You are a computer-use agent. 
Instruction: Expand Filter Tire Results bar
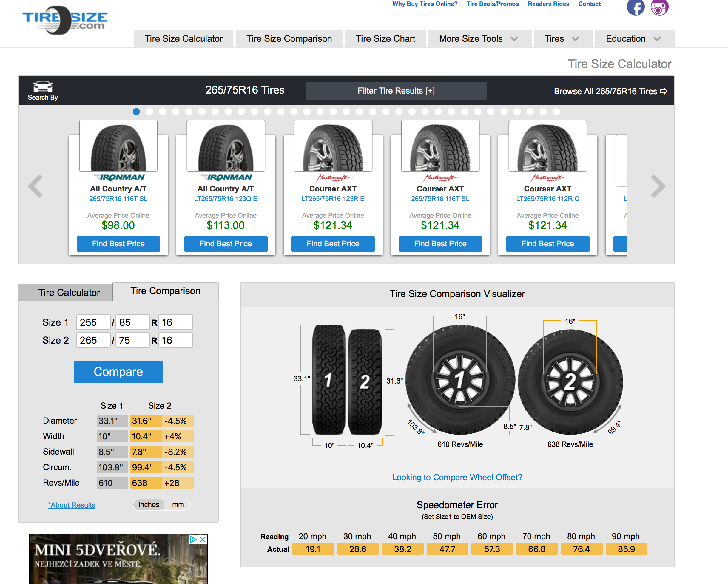pos(396,90)
